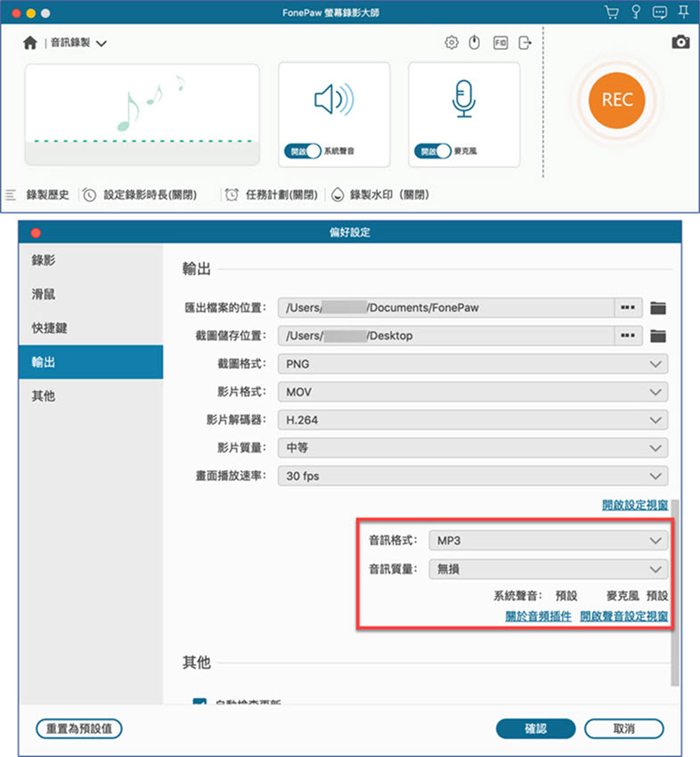This screenshot has width=700, height=757.
Task: Click the home icon in FonePaw toolbar
Action: [30, 43]
